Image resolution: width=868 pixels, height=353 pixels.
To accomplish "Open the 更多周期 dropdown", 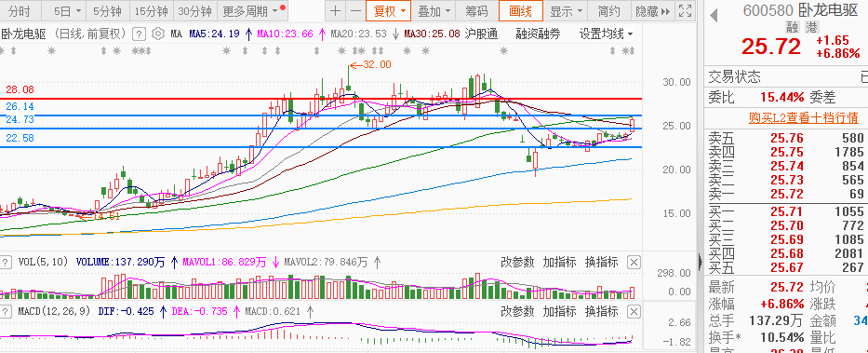I will tap(249, 10).
